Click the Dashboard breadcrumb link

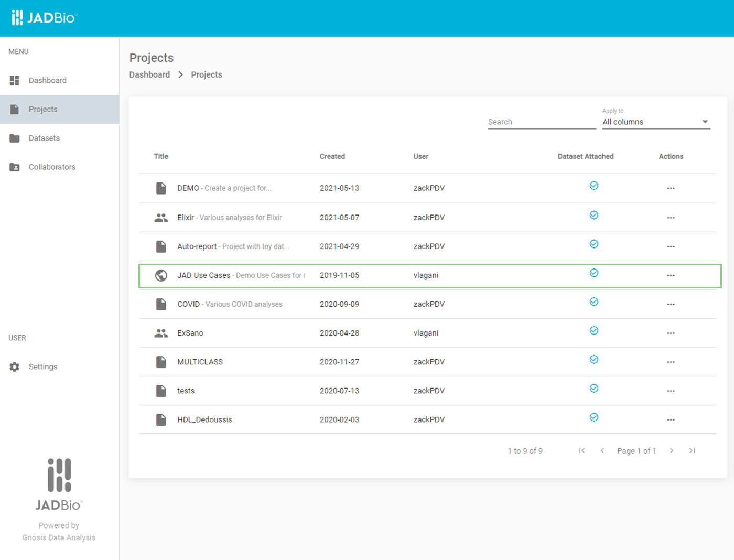[x=149, y=74]
